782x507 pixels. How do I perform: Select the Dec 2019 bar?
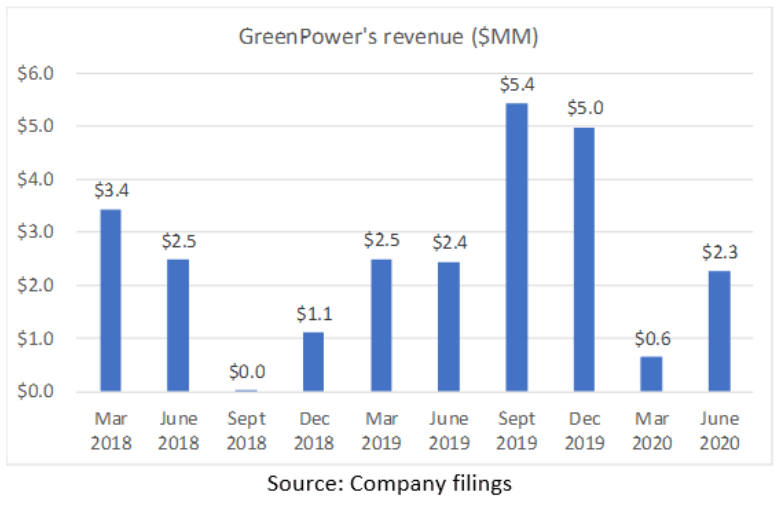[x=584, y=259]
